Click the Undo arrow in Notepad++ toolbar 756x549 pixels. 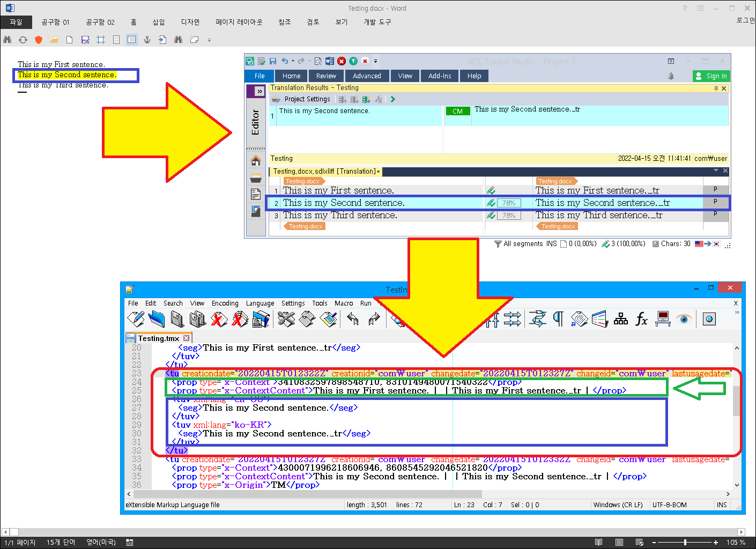point(353,319)
